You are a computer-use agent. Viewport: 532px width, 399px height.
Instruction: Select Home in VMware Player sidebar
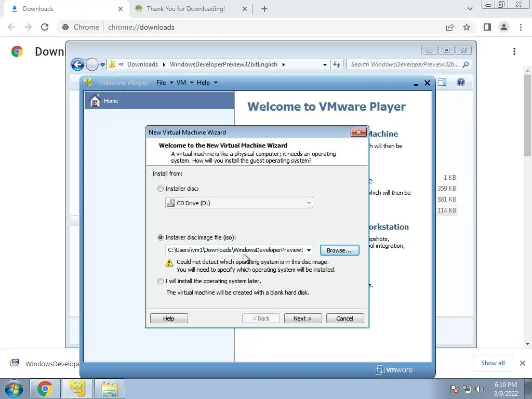pos(159,100)
